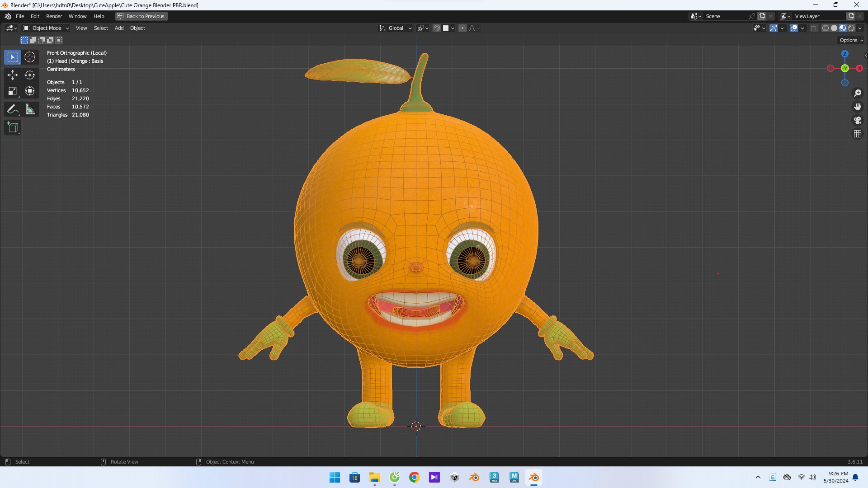Click the Zoom view magnifier icon

click(x=858, y=93)
